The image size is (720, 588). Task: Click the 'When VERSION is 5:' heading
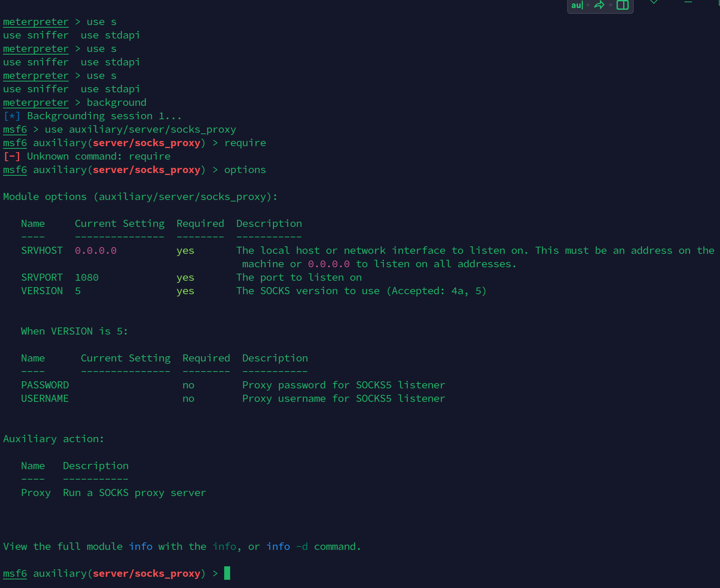pos(74,331)
